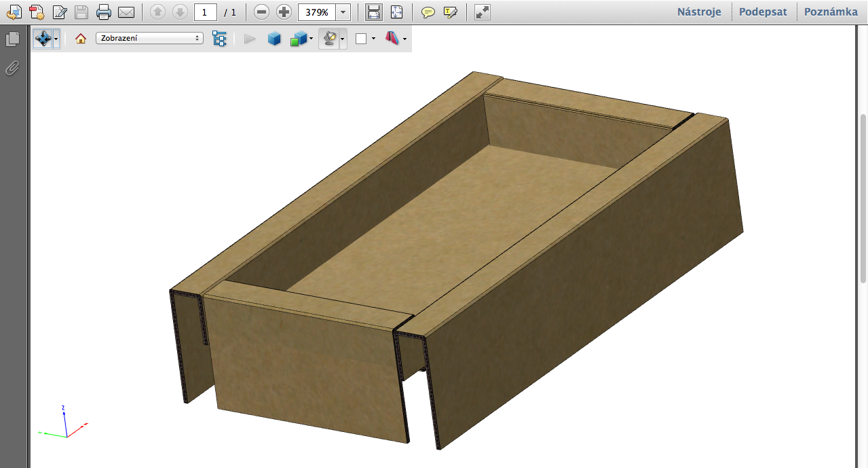The image size is (868, 468).
Task: Open the background color dropdown arrow
Action: [x=373, y=39]
